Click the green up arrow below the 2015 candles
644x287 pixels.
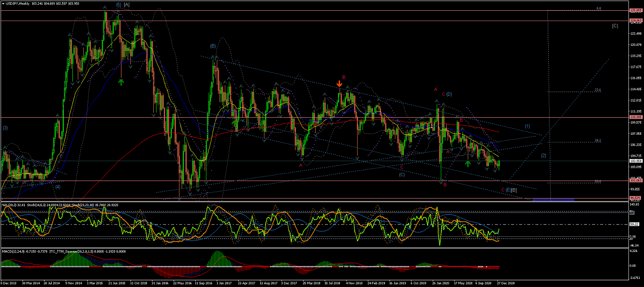[x=121, y=82]
